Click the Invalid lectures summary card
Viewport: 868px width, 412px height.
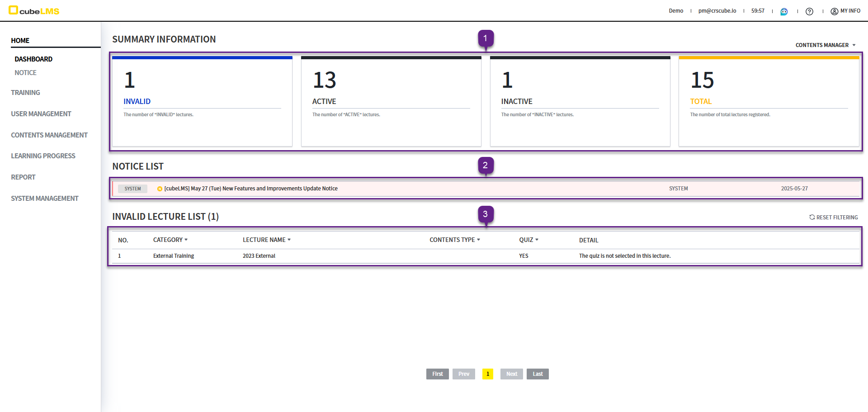click(x=202, y=101)
